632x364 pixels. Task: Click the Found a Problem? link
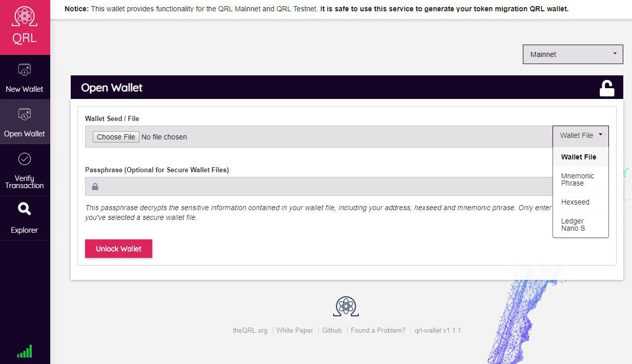(378, 331)
